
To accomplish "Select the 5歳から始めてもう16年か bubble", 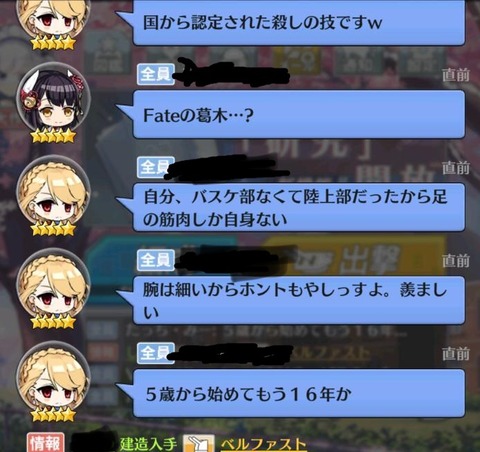I will coord(299,393).
